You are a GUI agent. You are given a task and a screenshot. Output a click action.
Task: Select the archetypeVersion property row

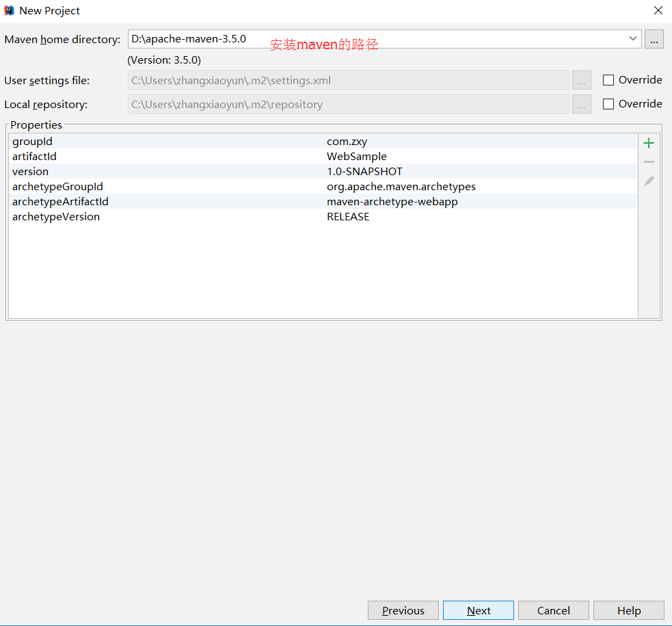[323, 216]
